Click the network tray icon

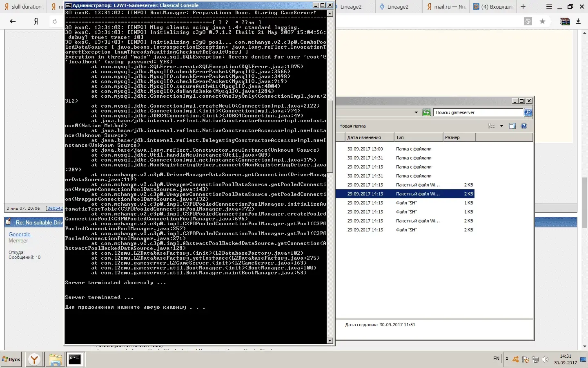coord(535,359)
